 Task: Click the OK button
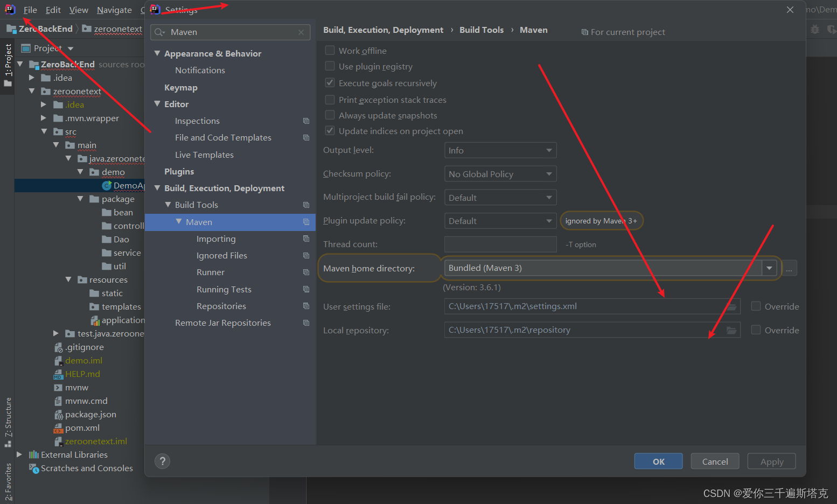658,461
